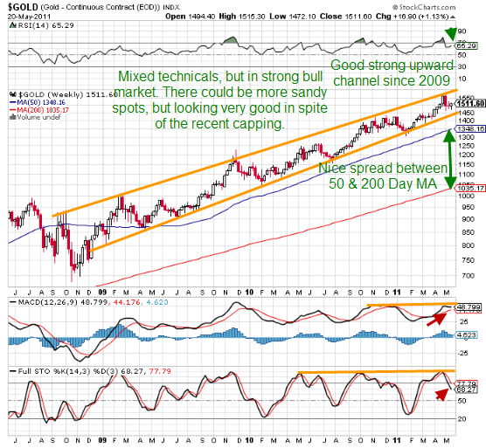Click the RSI(14) 65.29 indicator label
This screenshot has height=448, width=486.
click(45, 25)
